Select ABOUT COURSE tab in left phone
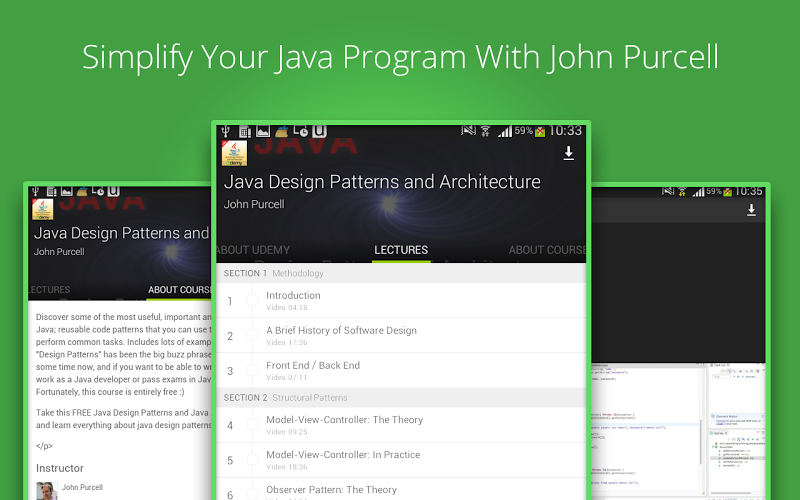The width and height of the screenshot is (800, 500). click(x=179, y=290)
